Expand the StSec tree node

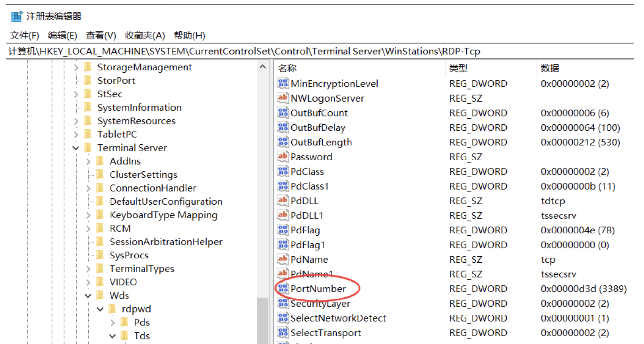pyautogui.click(x=76, y=94)
